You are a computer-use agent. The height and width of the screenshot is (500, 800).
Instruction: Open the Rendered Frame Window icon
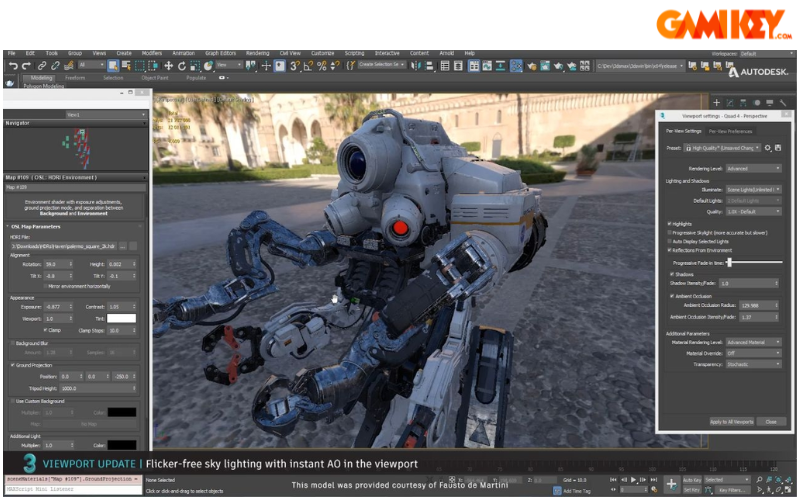click(x=545, y=66)
